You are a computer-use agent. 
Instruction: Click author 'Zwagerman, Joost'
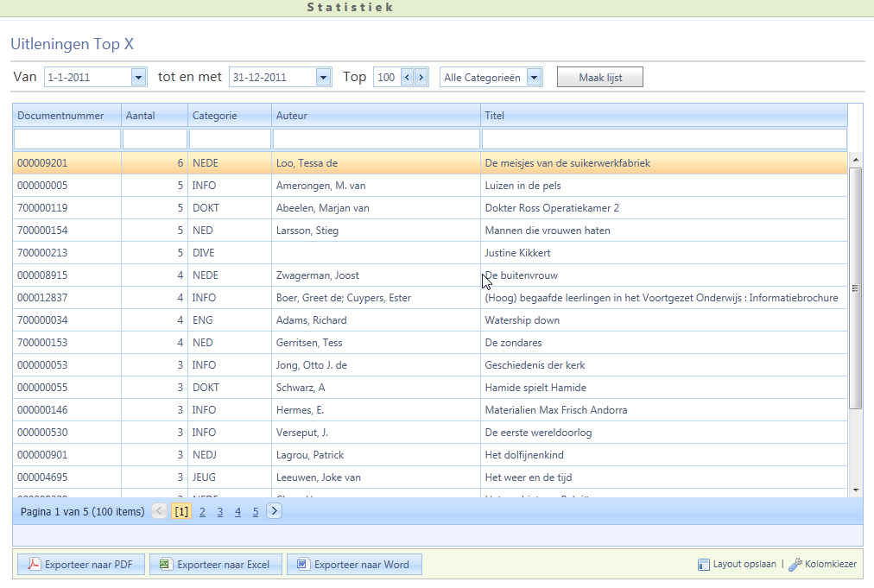[x=317, y=275]
